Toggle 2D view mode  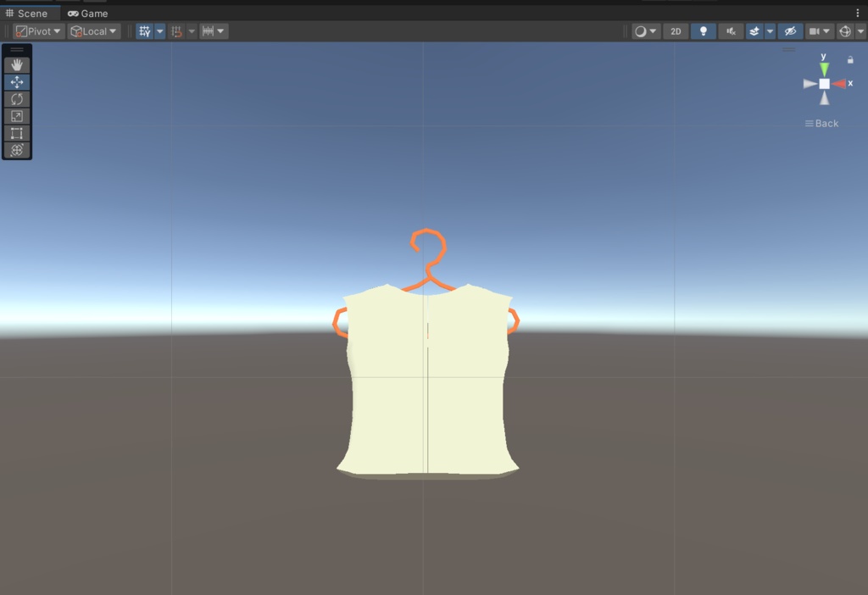[x=676, y=31]
